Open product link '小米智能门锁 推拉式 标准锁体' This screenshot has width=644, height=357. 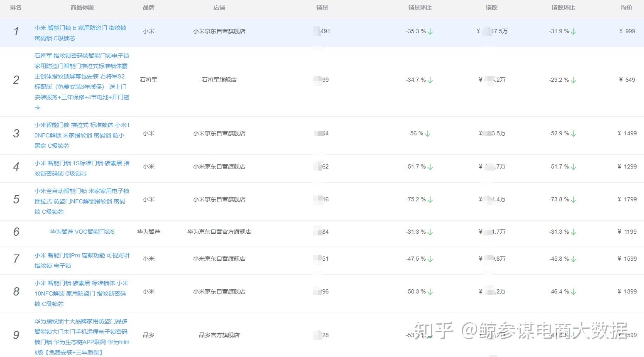tap(82, 135)
